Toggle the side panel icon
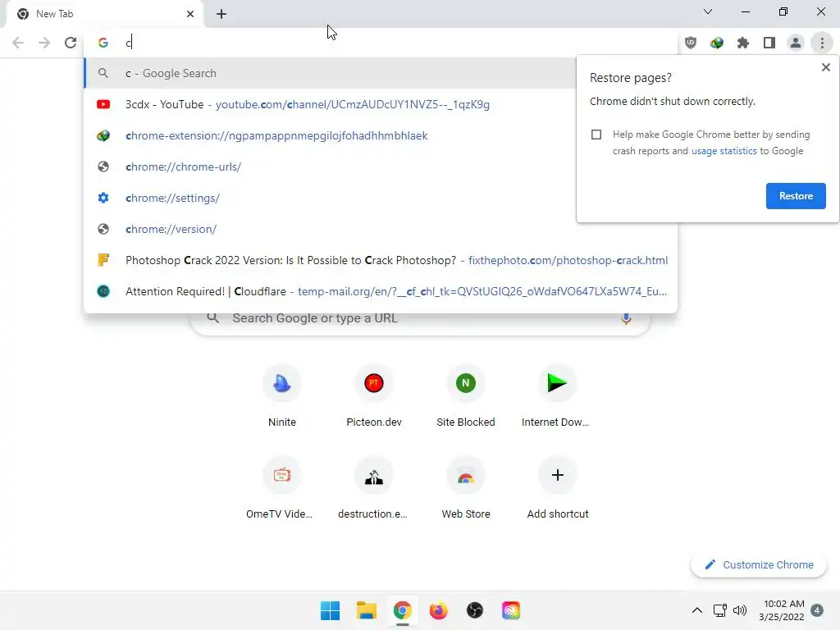840x630 pixels. 769,43
